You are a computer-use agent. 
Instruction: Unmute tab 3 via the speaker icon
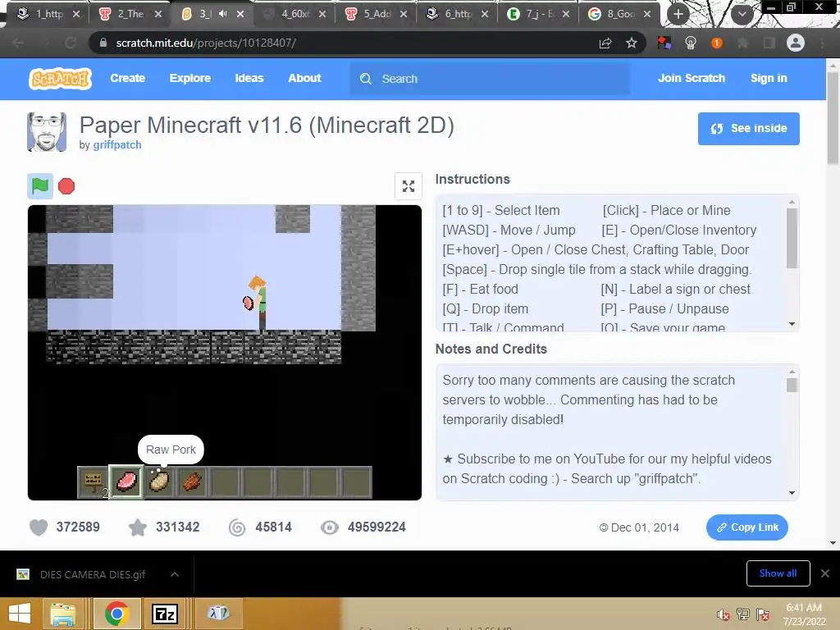point(223,14)
